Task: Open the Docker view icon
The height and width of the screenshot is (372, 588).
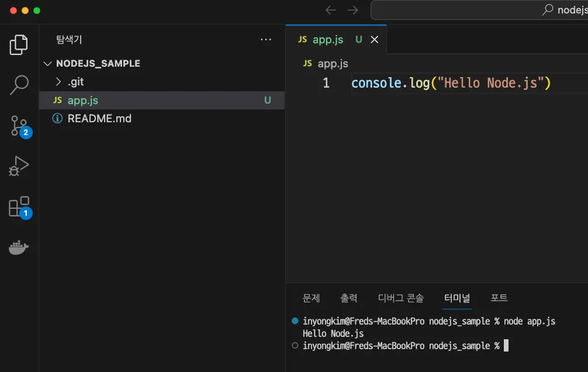Action: coord(19,247)
